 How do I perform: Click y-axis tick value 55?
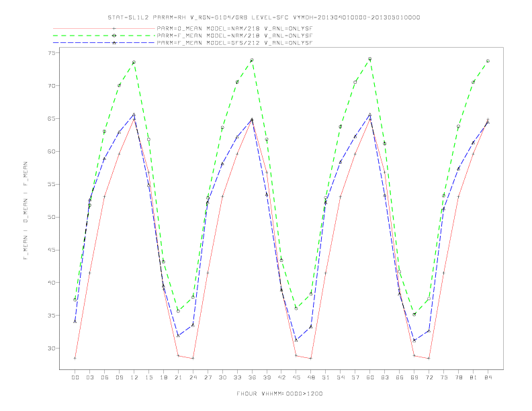[x=52, y=184]
